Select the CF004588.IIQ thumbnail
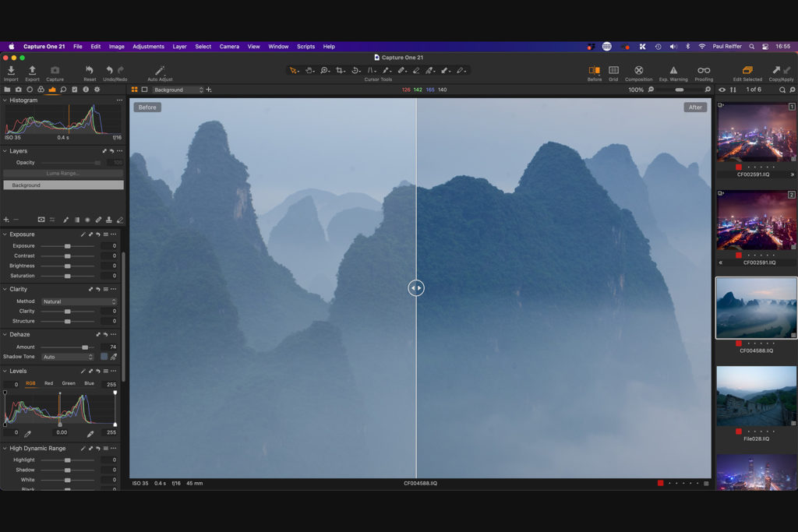798x532 pixels. (756, 308)
